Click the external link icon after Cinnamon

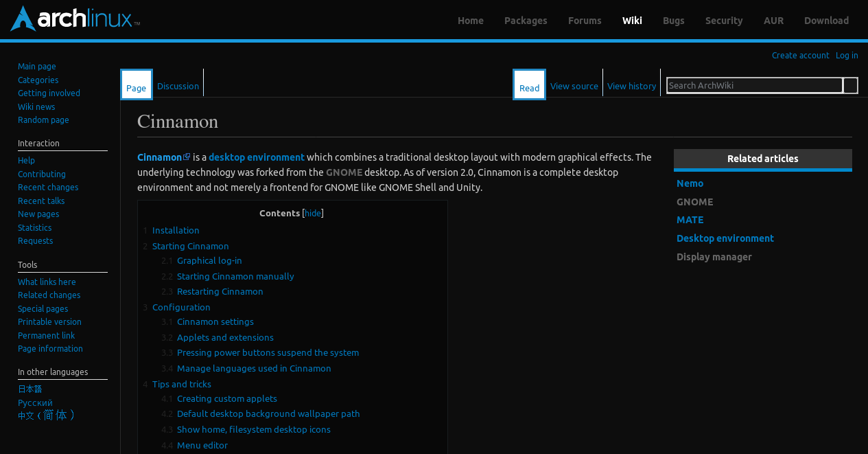tap(187, 157)
